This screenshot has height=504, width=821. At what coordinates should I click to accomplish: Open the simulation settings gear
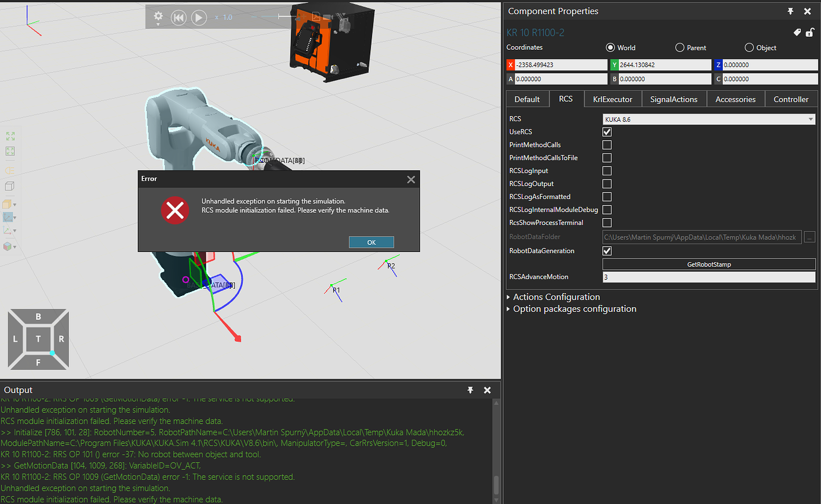point(158,17)
